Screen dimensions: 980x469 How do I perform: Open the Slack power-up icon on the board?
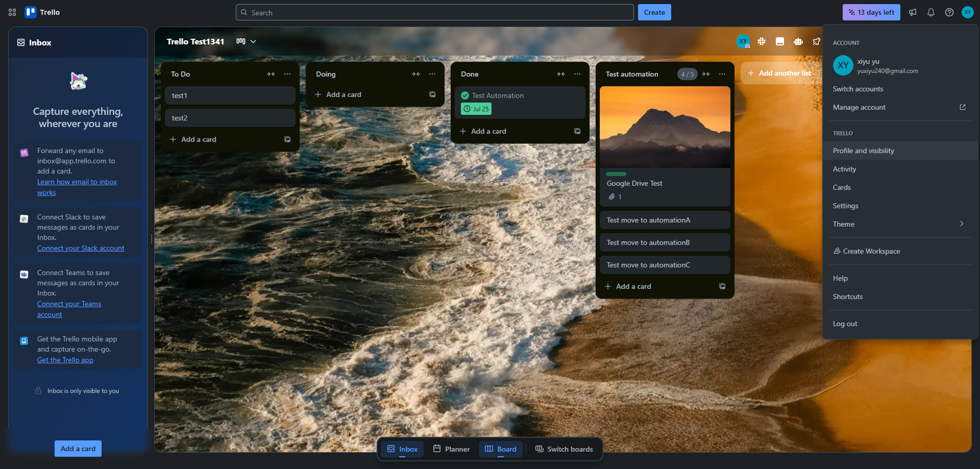(x=762, y=41)
